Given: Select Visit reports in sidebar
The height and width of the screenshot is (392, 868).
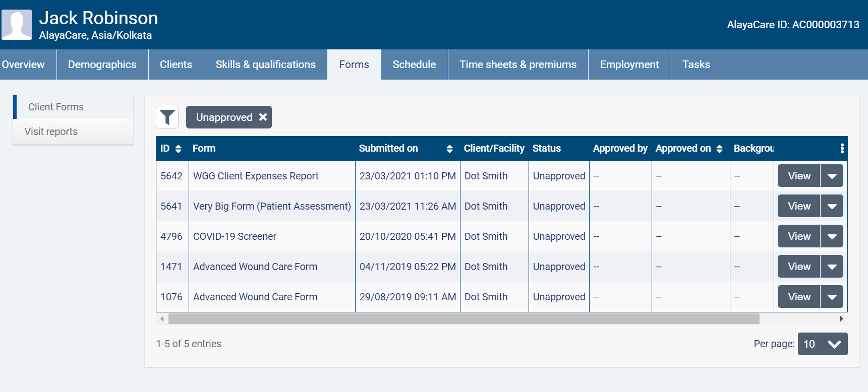Looking at the screenshot, I should click(51, 132).
